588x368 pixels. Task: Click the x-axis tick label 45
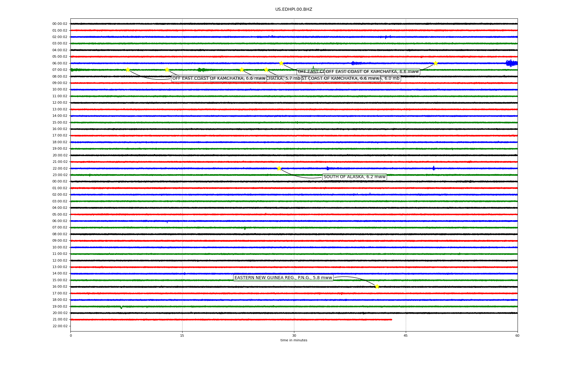point(406,335)
